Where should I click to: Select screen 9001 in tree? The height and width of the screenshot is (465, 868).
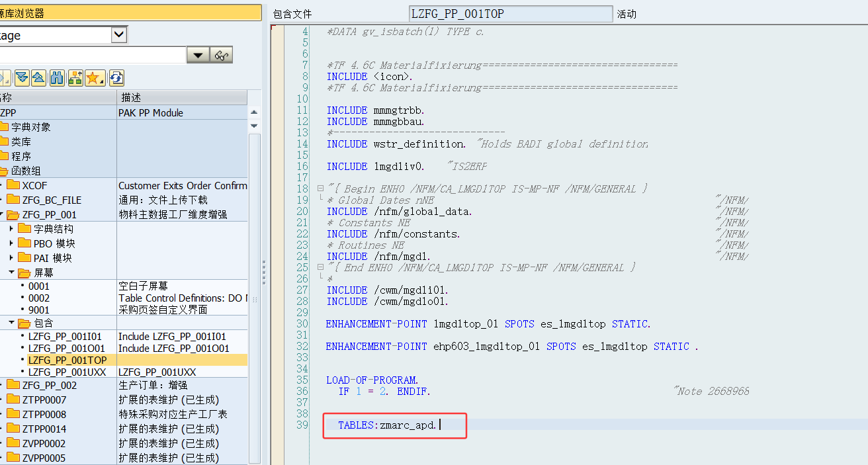coord(38,310)
